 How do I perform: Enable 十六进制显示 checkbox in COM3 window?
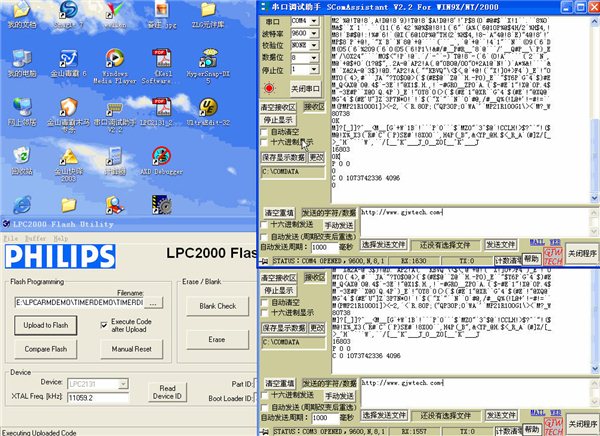click(264, 313)
